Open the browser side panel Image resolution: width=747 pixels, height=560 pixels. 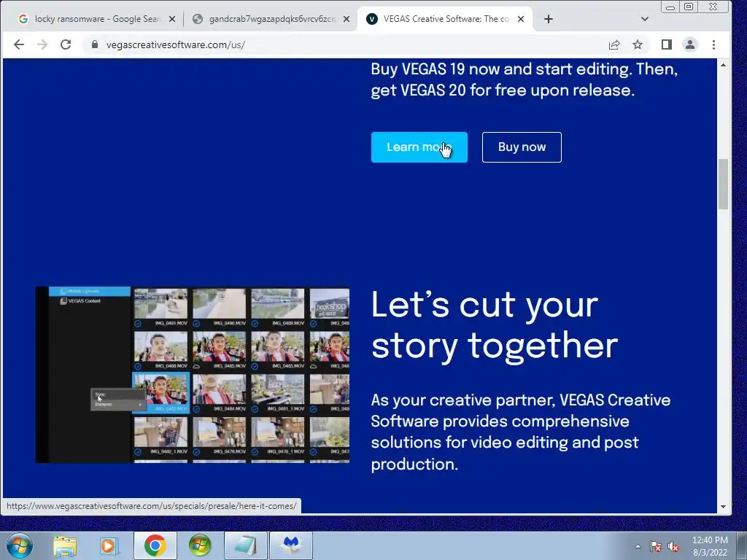point(667,44)
